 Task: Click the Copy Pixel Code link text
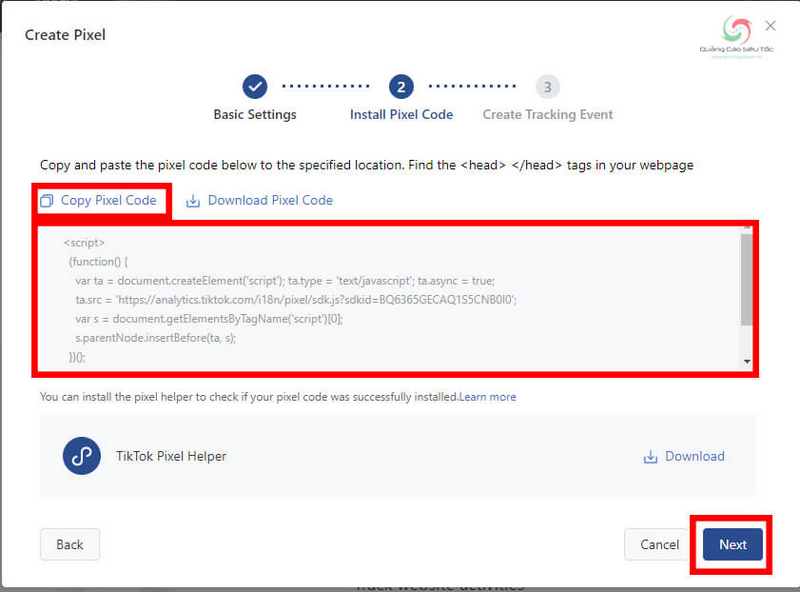click(x=109, y=200)
